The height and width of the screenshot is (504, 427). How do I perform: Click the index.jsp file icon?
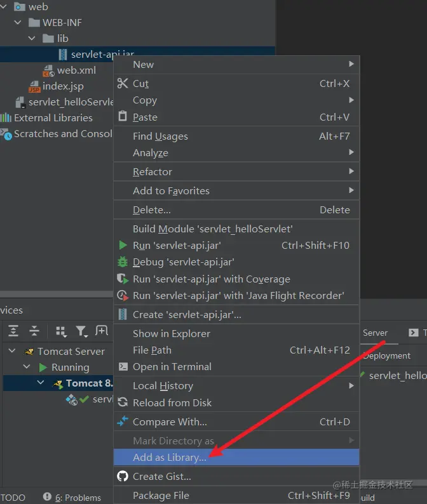click(x=34, y=86)
